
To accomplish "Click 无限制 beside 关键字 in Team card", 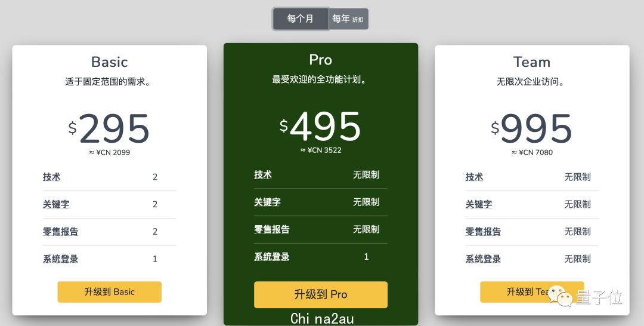I will pos(577,204).
